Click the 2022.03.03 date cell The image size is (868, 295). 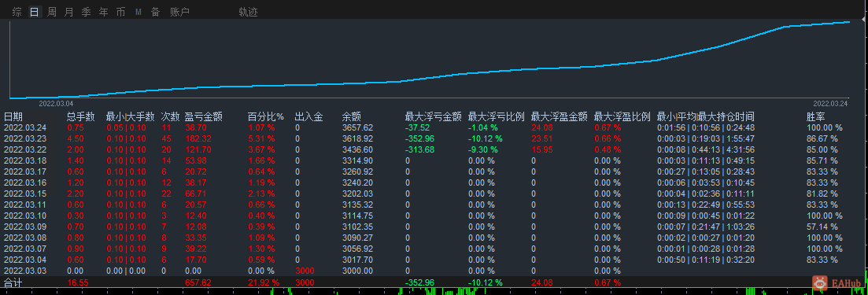pyautogui.click(x=25, y=271)
